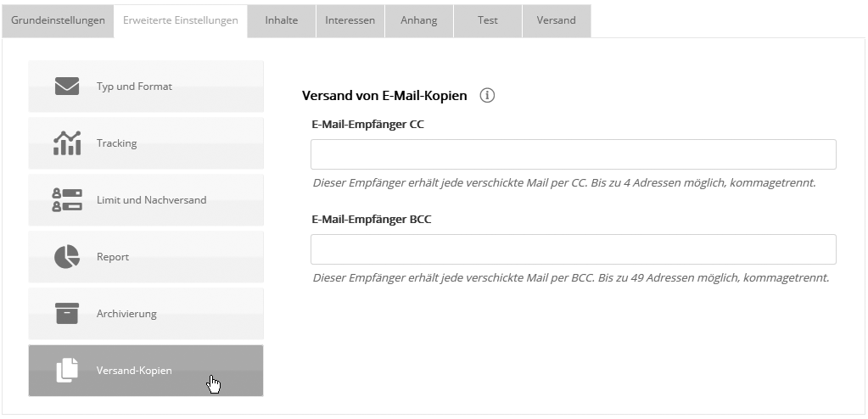Open the Test tab
Screen dimensions: 868x419
(x=487, y=20)
